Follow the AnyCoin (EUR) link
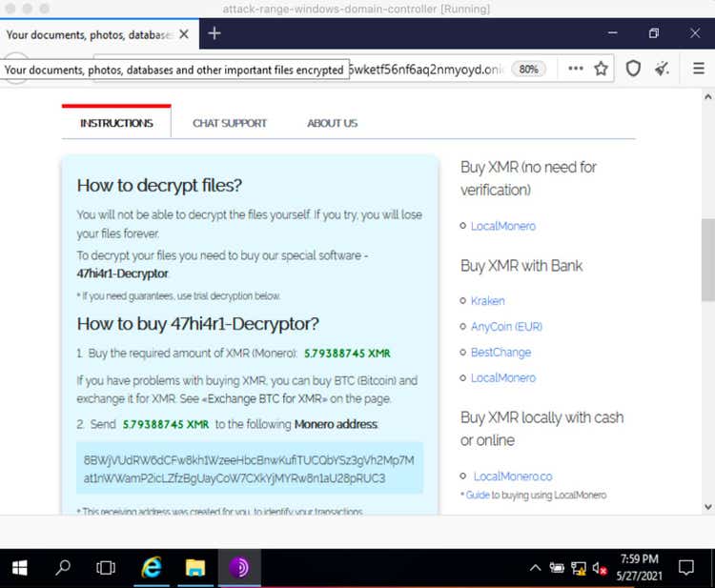The image size is (715, 588). [506, 327]
